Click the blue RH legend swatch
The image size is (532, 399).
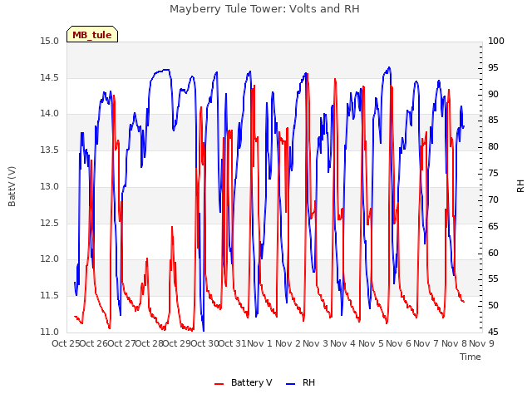click(x=291, y=384)
